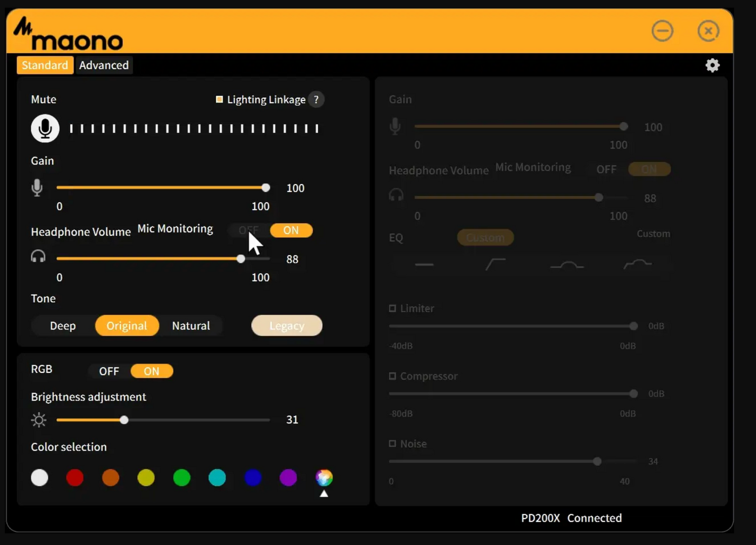Open the custom color wheel swatch
Viewport: 756px width, 545px height.
[x=323, y=477]
